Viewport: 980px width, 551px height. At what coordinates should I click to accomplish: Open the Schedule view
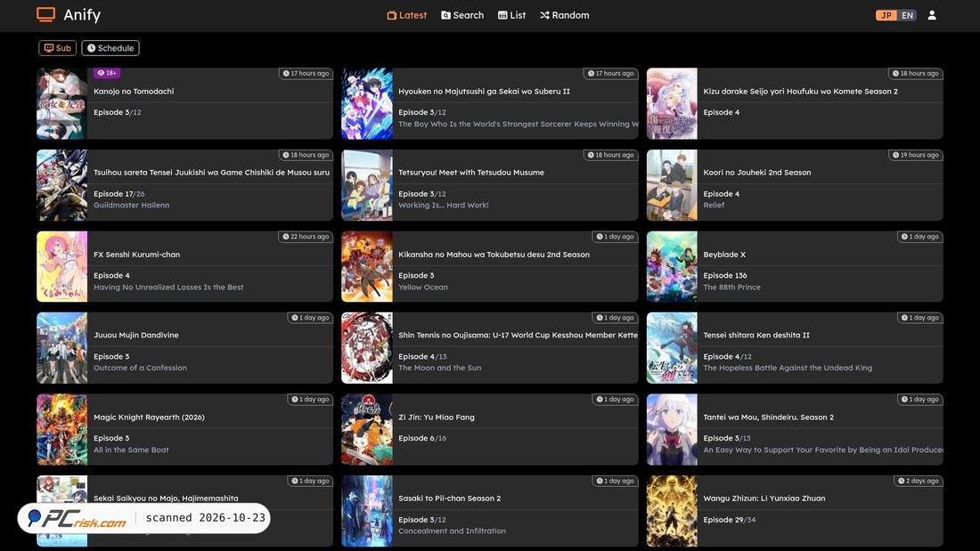pos(110,48)
